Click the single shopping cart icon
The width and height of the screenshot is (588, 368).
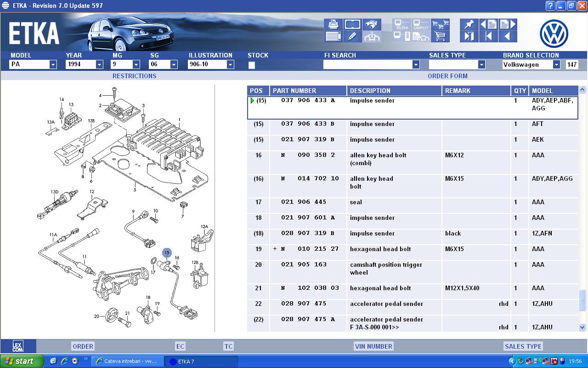pyautogui.click(x=440, y=36)
